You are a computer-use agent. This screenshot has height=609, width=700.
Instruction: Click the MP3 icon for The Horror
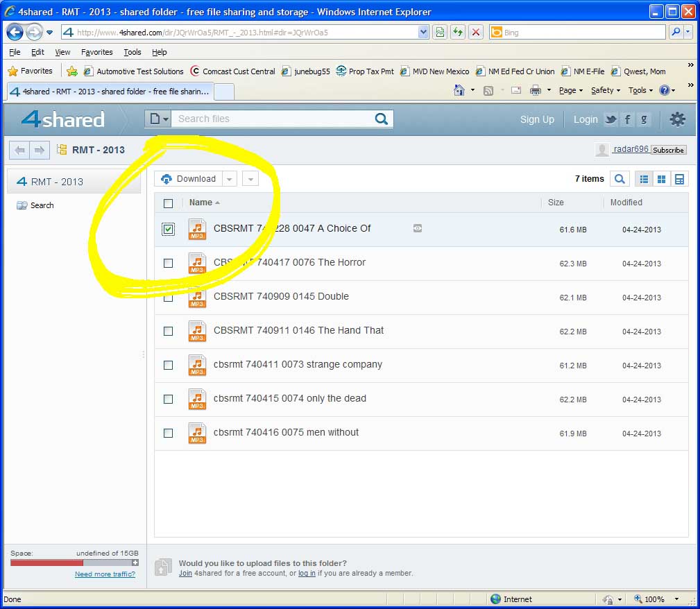point(198,264)
